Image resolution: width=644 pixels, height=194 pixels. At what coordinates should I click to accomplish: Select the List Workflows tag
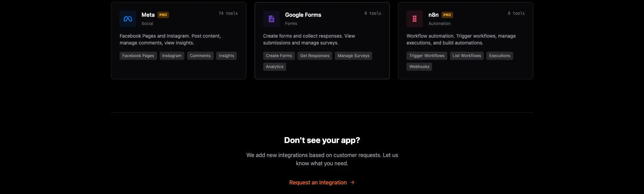467,56
